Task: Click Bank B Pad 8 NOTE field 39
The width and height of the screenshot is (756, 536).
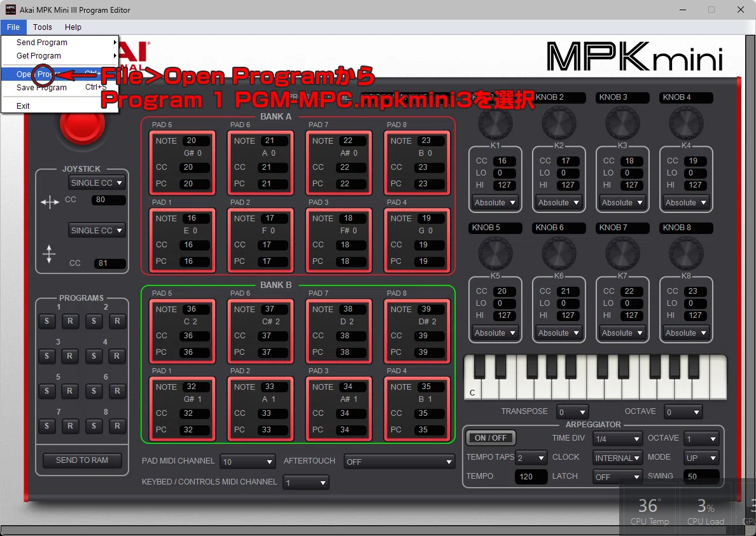Action: [431, 309]
